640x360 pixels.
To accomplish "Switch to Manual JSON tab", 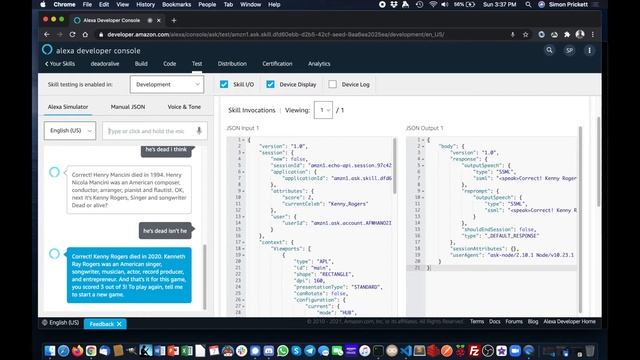I will click(128, 107).
